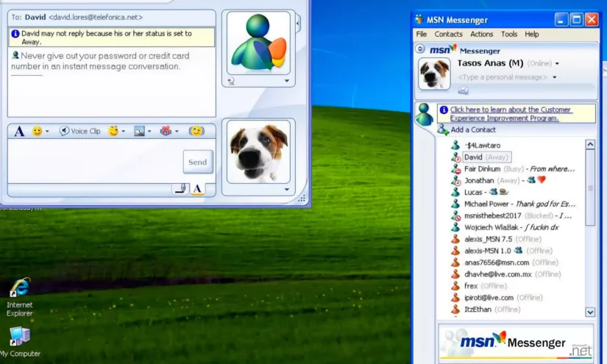Open the email inbox envelope icon
This screenshot has height=364, width=607.
(x=463, y=90)
